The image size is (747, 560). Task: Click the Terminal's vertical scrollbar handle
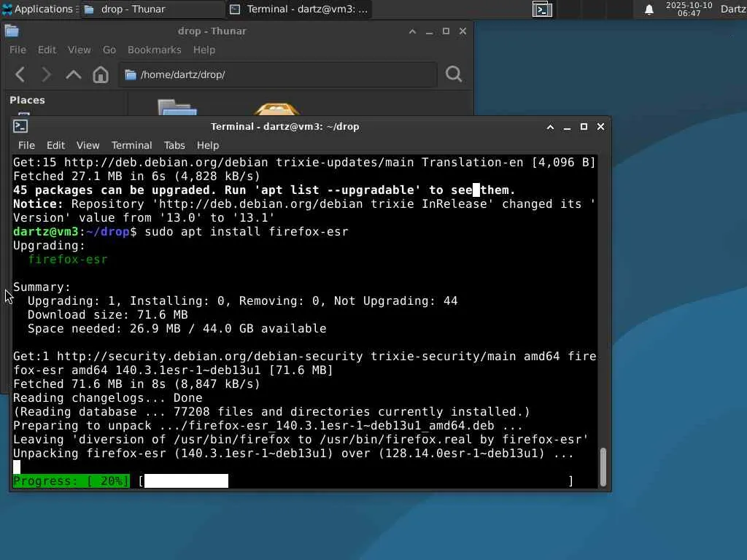coord(603,466)
